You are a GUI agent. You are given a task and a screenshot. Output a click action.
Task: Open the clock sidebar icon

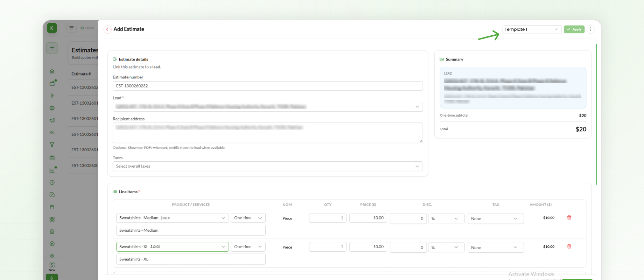pos(52,182)
